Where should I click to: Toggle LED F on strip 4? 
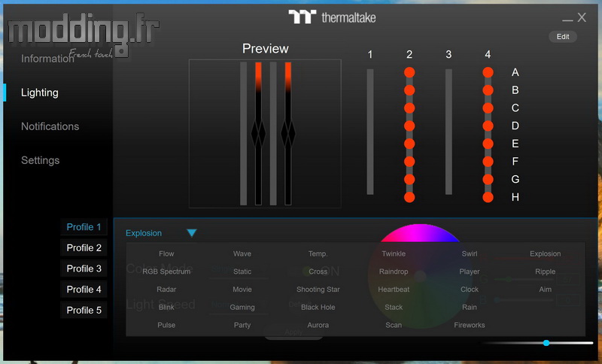click(x=488, y=162)
